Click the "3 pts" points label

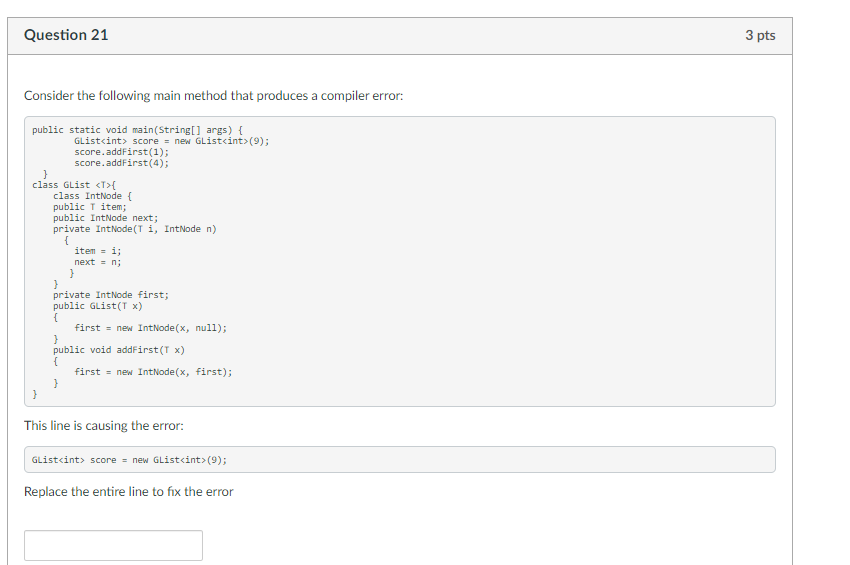point(760,35)
